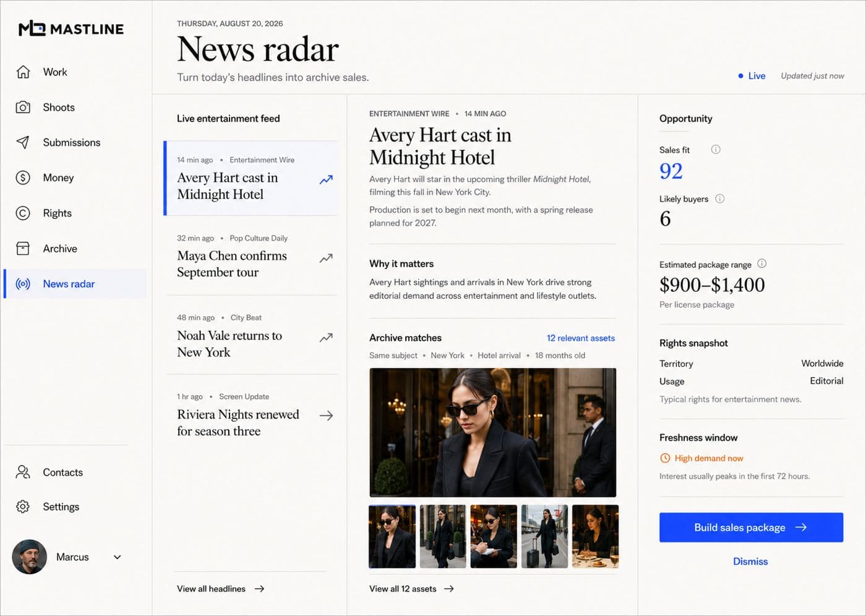This screenshot has height=616, width=866.
Task: Open the 12 relevant assets link
Action: pos(581,338)
